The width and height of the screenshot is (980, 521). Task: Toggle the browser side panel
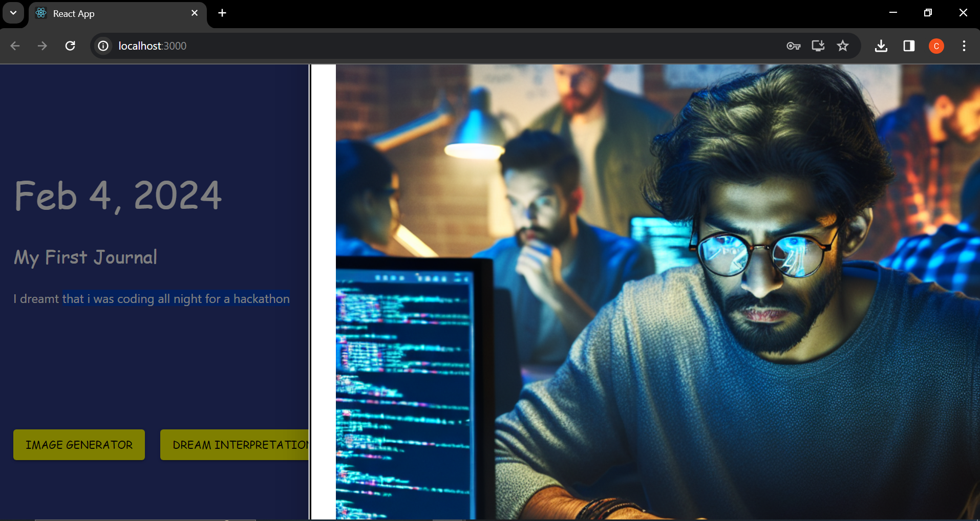pos(909,46)
